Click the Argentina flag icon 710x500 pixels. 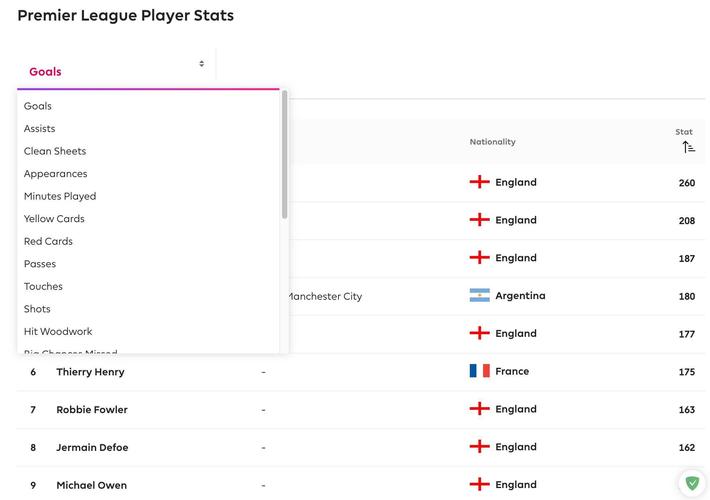coord(480,295)
